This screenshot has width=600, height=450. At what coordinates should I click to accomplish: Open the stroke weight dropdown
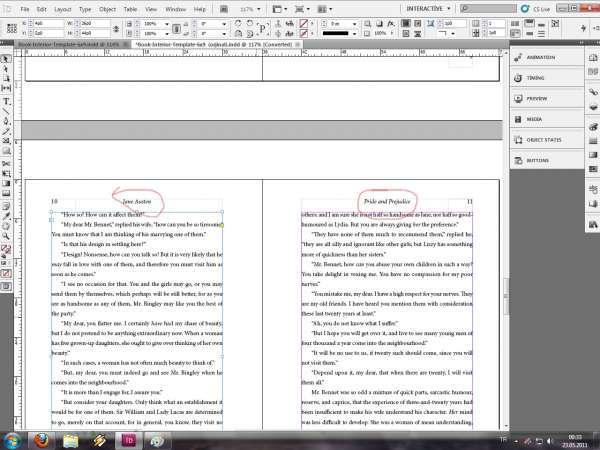[354, 24]
